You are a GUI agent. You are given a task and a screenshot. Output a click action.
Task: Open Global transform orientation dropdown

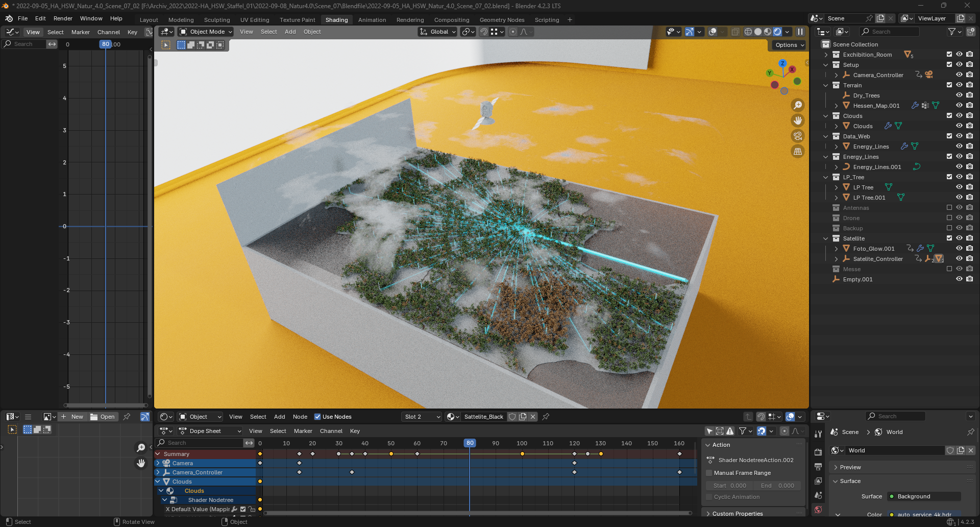click(x=438, y=32)
